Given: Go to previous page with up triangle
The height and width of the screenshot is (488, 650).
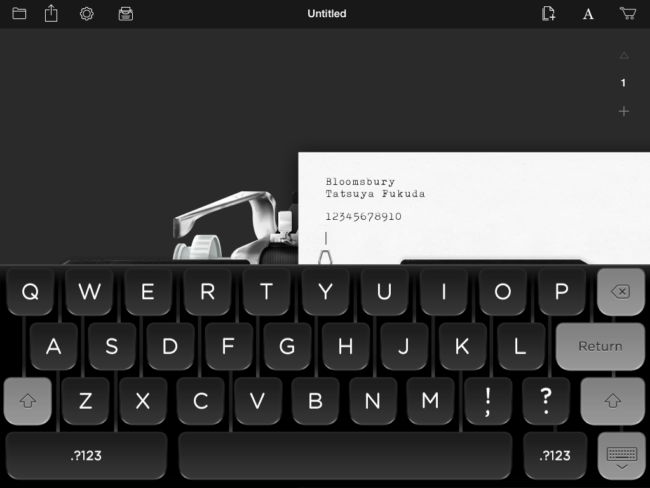Looking at the screenshot, I should (624, 56).
